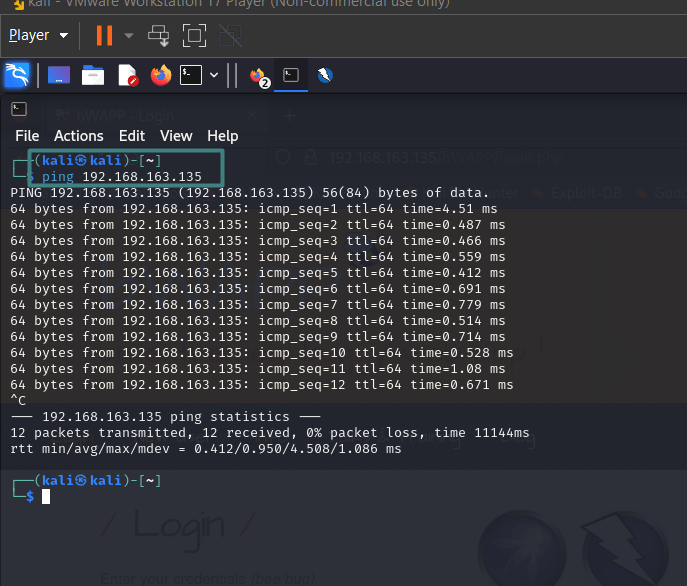Open the Kali dragon applications menu

coord(17,75)
